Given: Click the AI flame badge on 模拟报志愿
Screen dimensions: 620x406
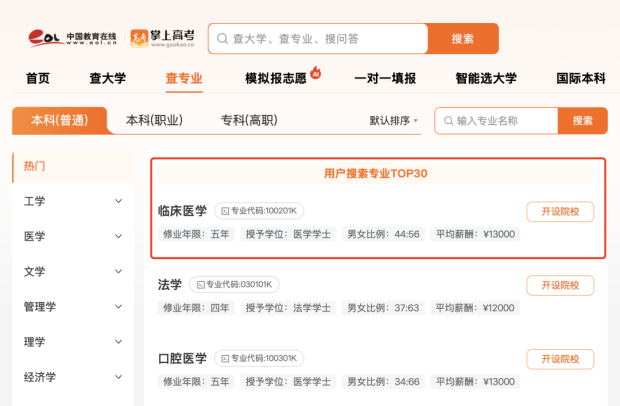Looking at the screenshot, I should tap(316, 72).
